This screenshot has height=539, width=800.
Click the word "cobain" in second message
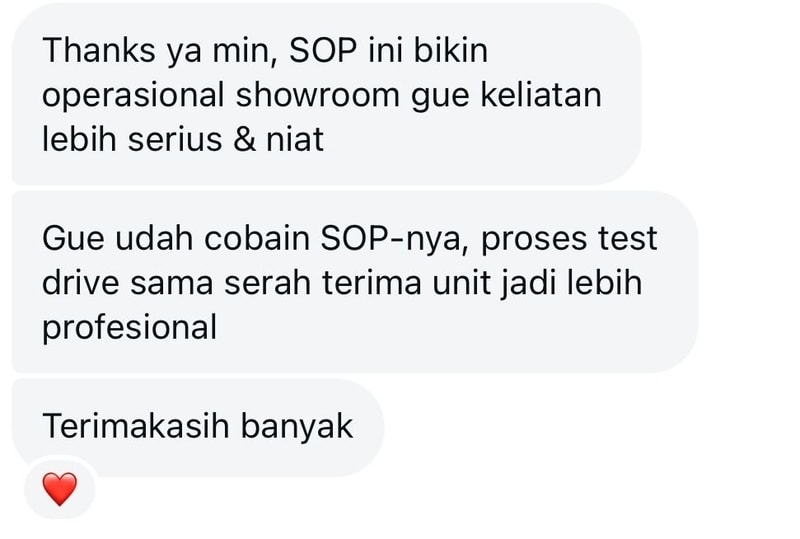click(257, 238)
